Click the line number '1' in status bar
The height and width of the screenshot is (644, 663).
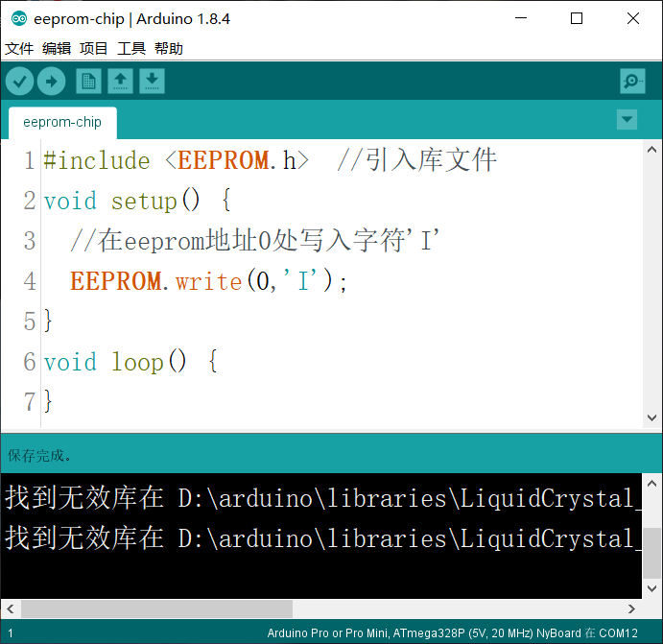[11, 633]
